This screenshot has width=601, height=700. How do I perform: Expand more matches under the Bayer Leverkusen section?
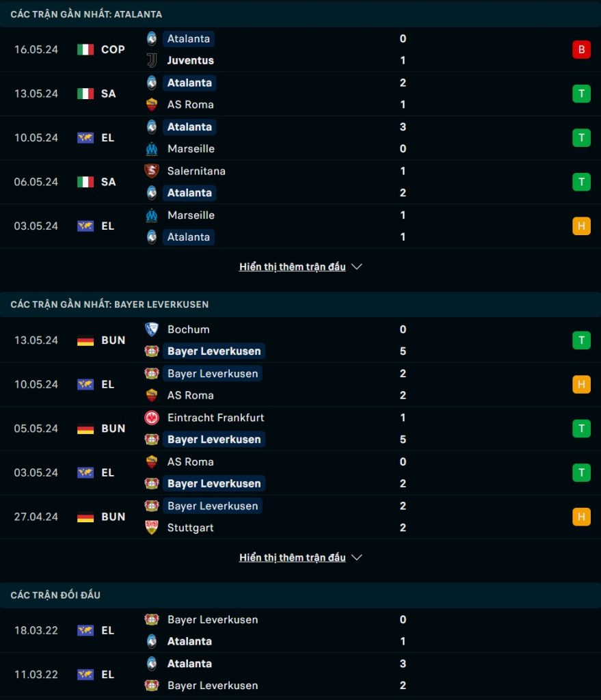click(x=293, y=558)
